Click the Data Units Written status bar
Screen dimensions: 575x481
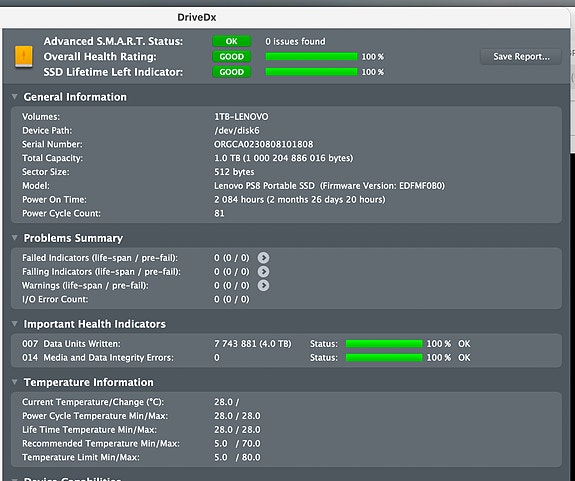(384, 344)
